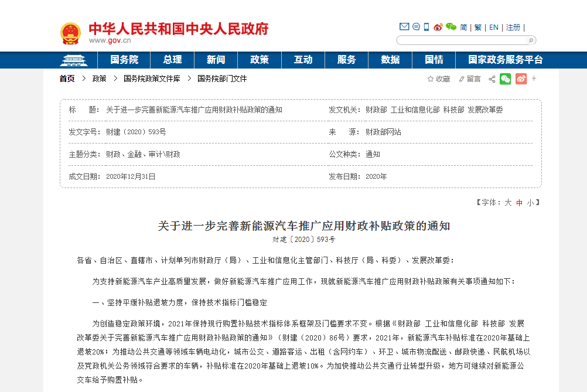The image size is (587, 392).
Task: Open the 政策 navigation menu item
Action: [x=260, y=60]
